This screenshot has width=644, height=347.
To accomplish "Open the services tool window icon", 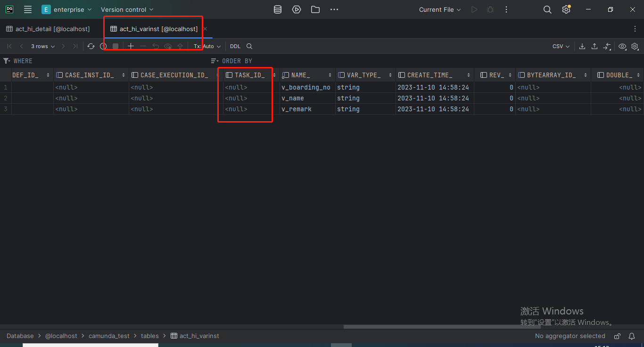I will click(297, 9).
